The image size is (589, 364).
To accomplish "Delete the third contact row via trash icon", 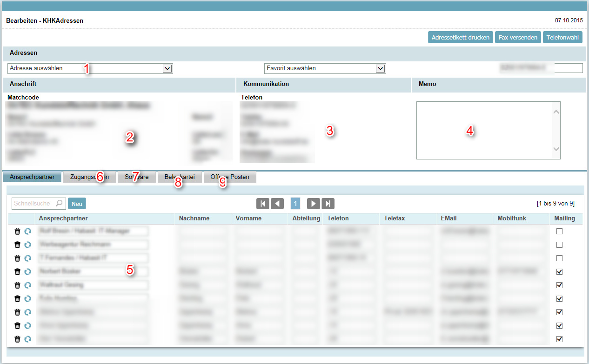I will [17, 258].
